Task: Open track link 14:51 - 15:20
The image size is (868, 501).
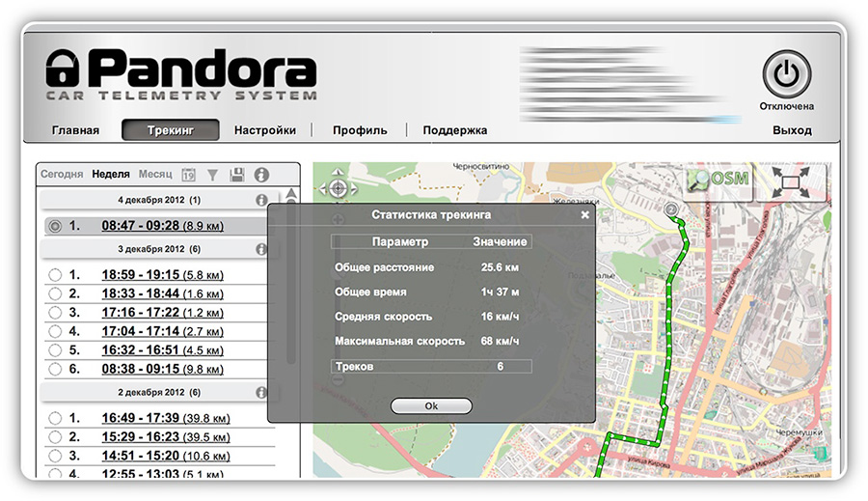Action: (x=166, y=456)
